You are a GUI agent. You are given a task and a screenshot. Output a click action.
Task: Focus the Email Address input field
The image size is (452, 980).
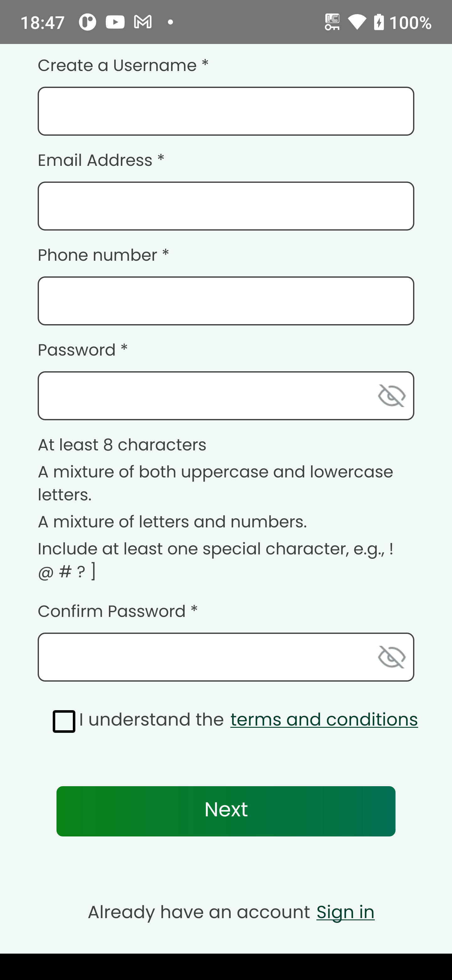pyautogui.click(x=226, y=206)
